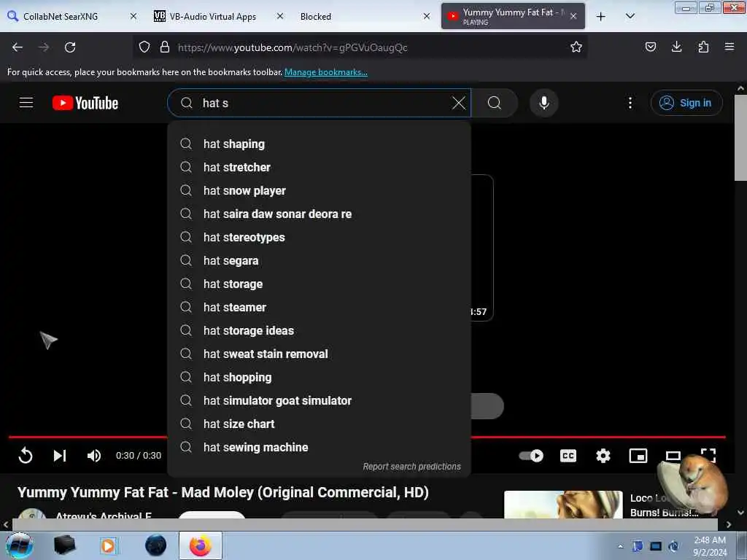This screenshot has height=560, width=747.
Task: Open a new browser tab
Action: click(x=601, y=16)
